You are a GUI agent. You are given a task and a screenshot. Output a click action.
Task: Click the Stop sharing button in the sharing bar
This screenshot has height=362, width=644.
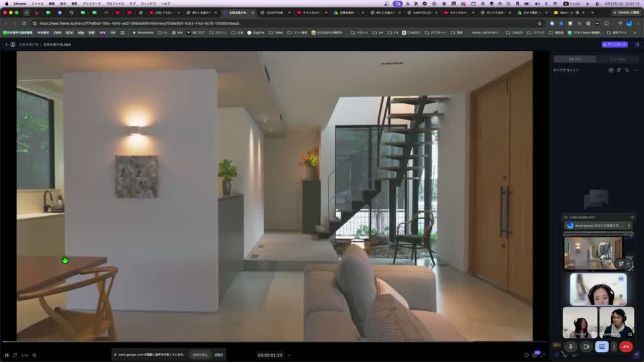point(200,355)
